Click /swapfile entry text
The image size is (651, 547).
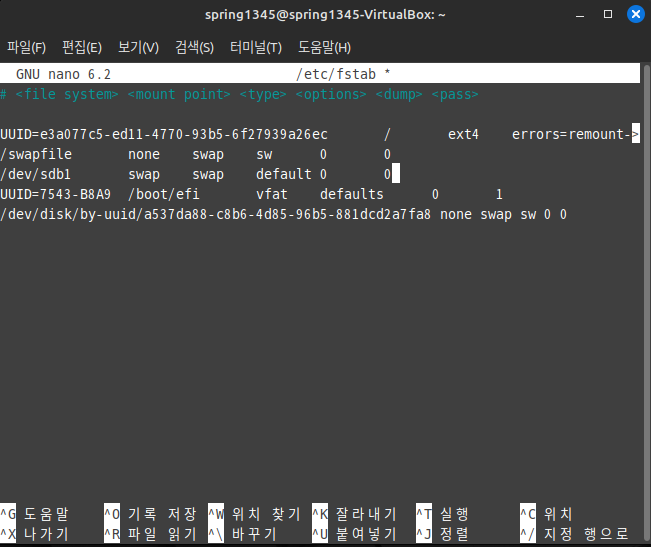click(36, 154)
